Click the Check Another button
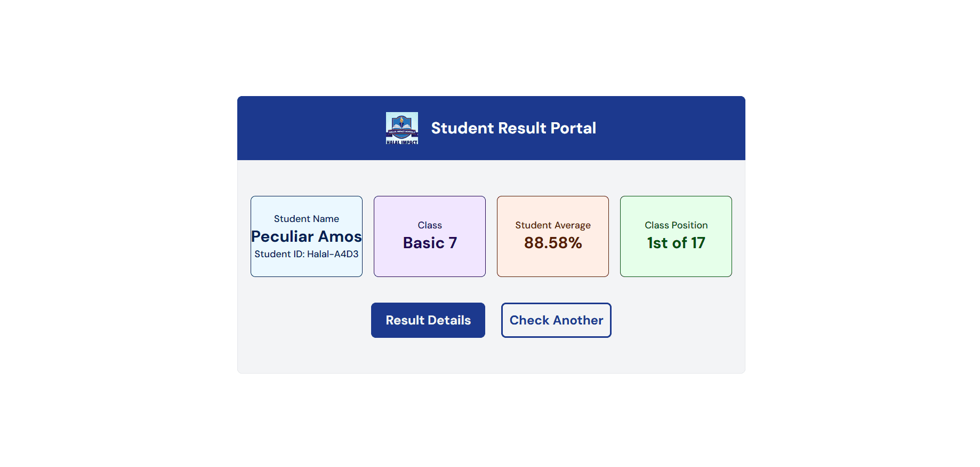 click(556, 320)
